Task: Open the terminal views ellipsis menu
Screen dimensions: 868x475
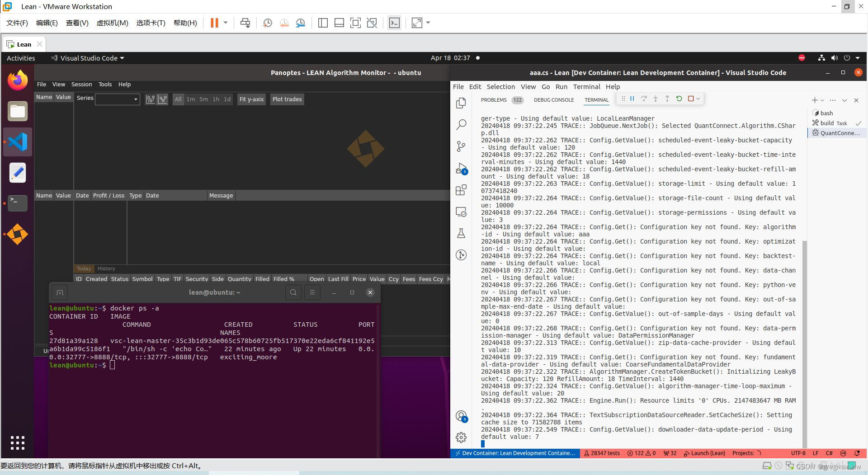Action: coord(833,100)
